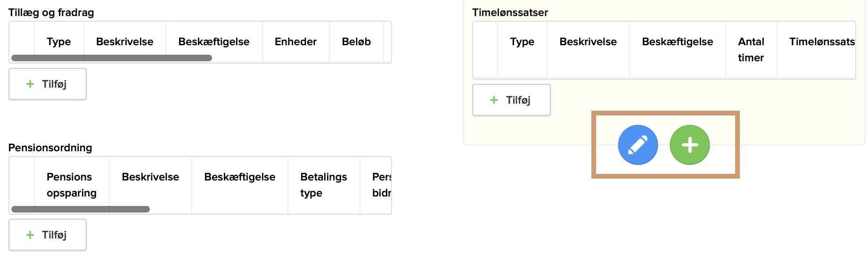Click Beskrivelse header in Timelønssatser table
Viewport: 868px width, 262px height.
tap(588, 41)
